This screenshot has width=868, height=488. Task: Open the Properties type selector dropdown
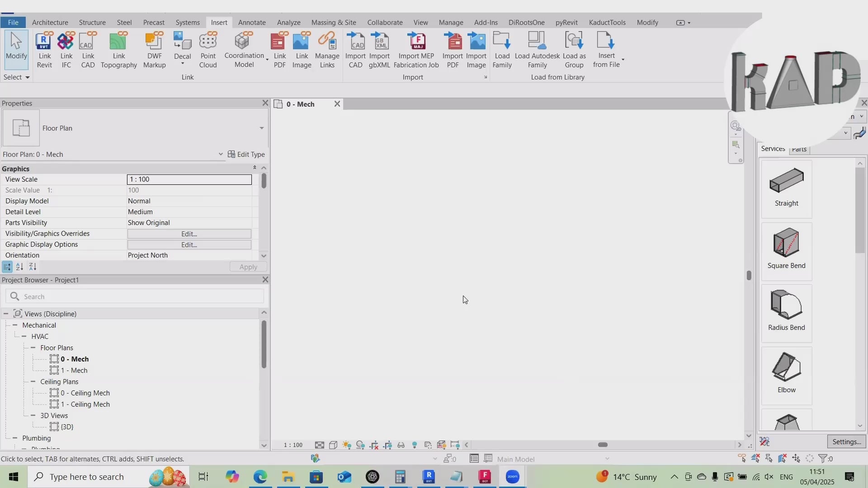point(261,128)
